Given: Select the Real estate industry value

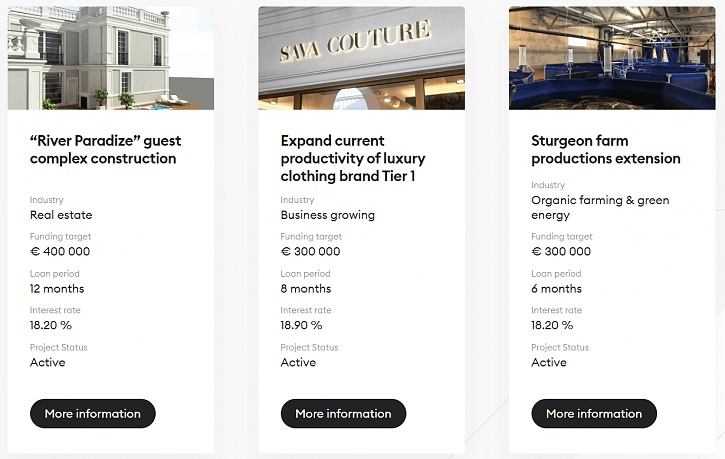Looking at the screenshot, I should coord(61,215).
